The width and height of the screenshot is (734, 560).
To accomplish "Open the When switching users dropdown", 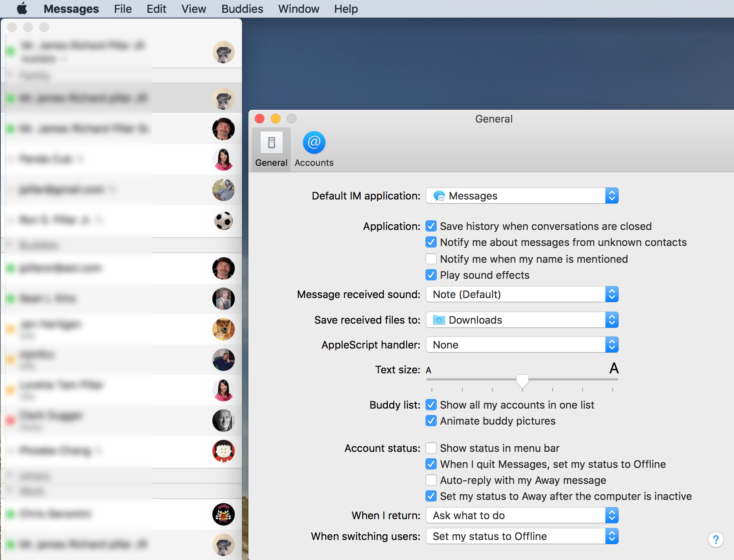I will [x=522, y=536].
